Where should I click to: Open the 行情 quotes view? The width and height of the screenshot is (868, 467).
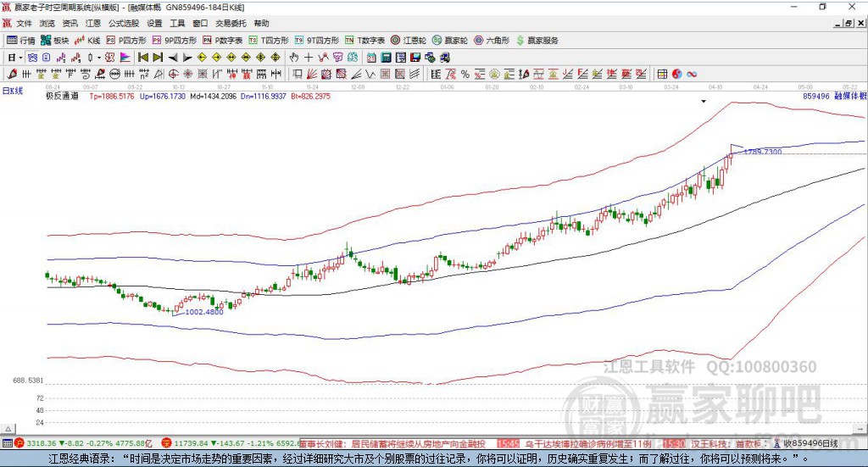[x=20, y=41]
